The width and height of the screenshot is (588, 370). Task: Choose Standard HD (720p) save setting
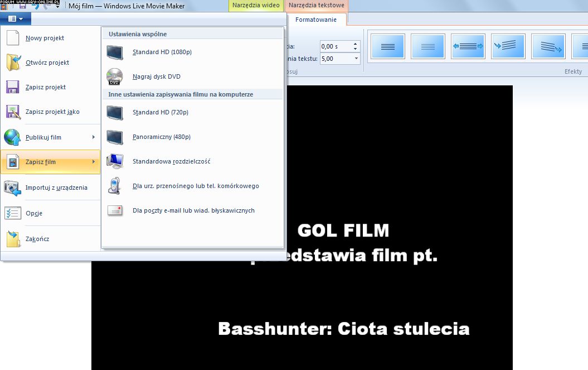(x=193, y=112)
